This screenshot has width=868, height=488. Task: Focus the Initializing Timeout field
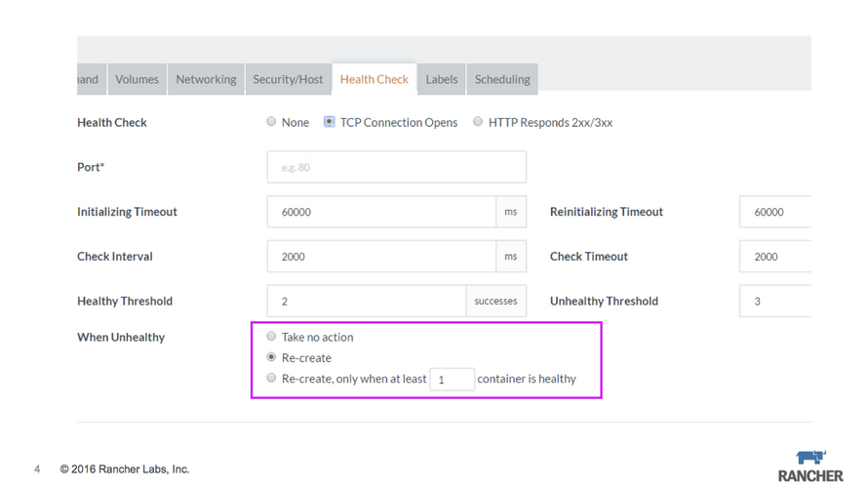click(381, 212)
